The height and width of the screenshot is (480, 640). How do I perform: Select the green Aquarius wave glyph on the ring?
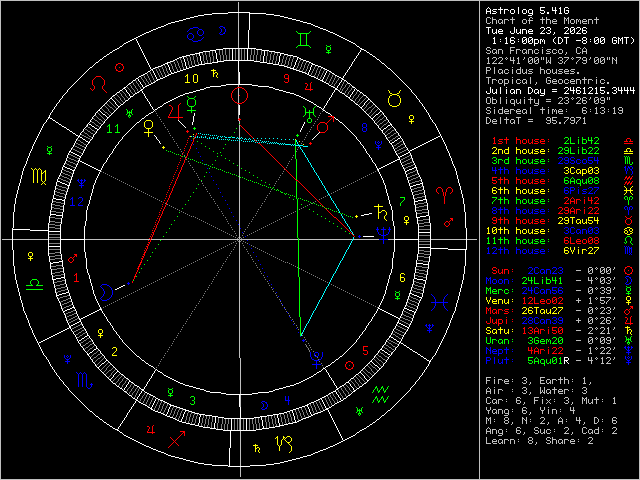pyautogui.click(x=380, y=395)
